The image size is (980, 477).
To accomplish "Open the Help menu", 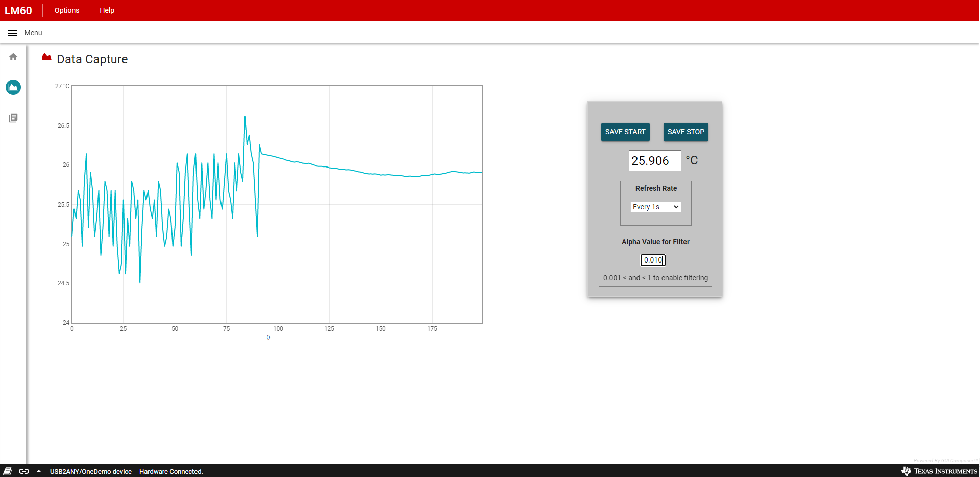I will click(x=107, y=10).
